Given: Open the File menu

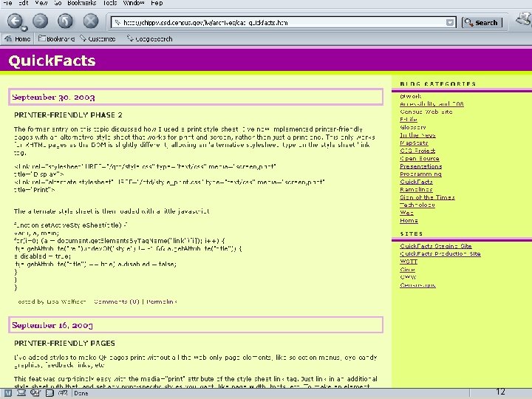Looking at the screenshot, I should (7, 3).
